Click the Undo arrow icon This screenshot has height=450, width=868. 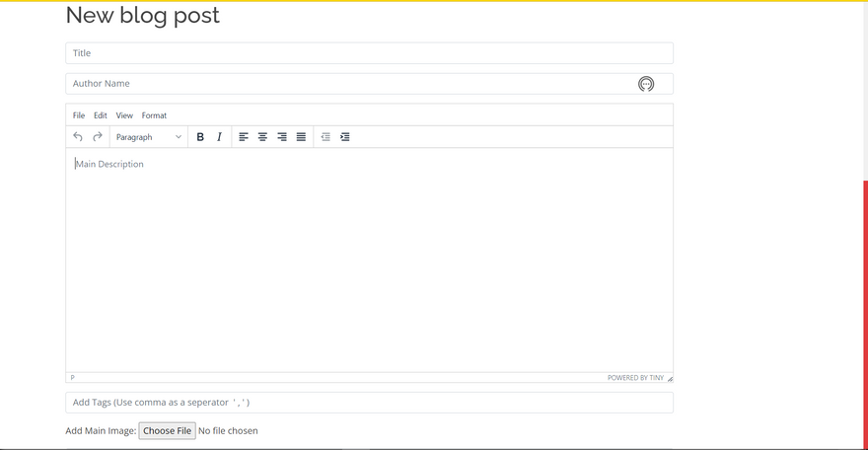[78, 137]
